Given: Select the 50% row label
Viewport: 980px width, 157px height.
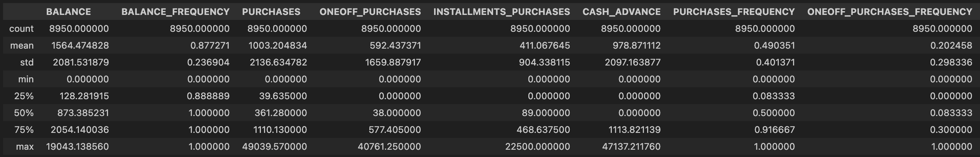Looking at the screenshot, I should click(x=24, y=113).
